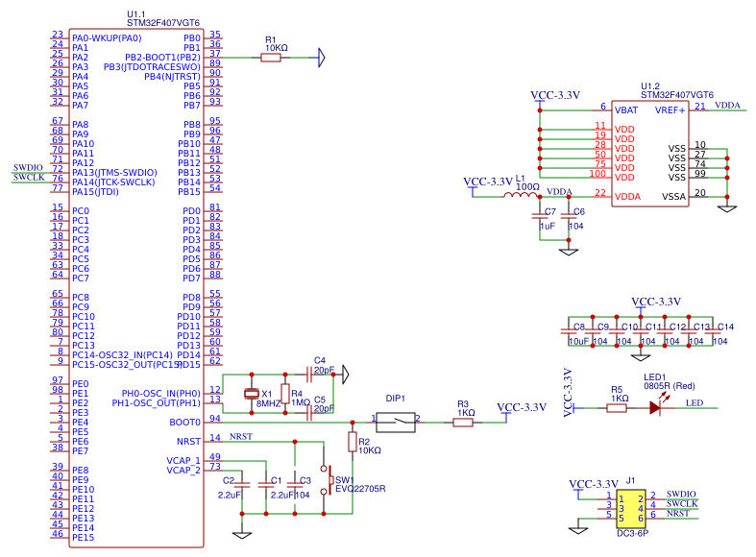
Task: Click the PB3(JTDOTRACESWO) pin label
Action: tap(152, 67)
